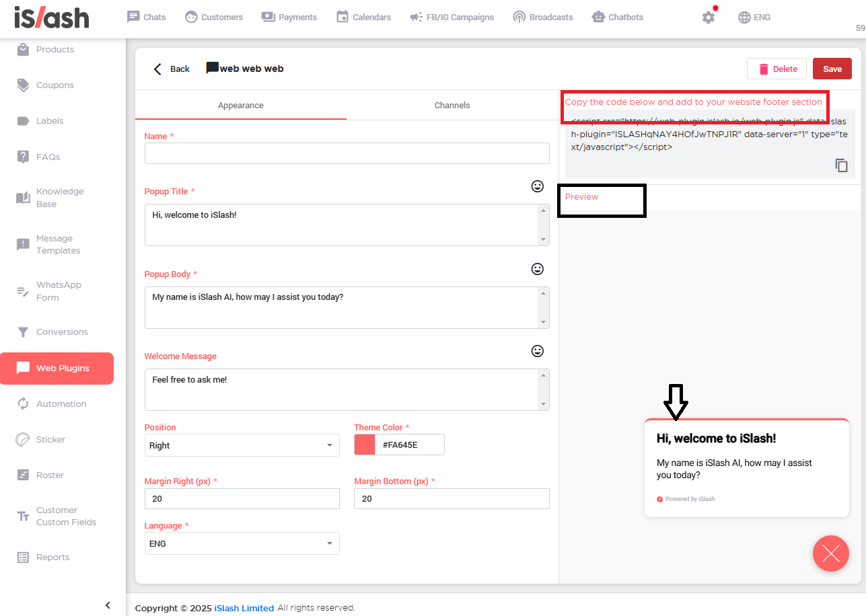Collapse the left sidebar
This screenshot has height=616, width=866.
[108, 605]
